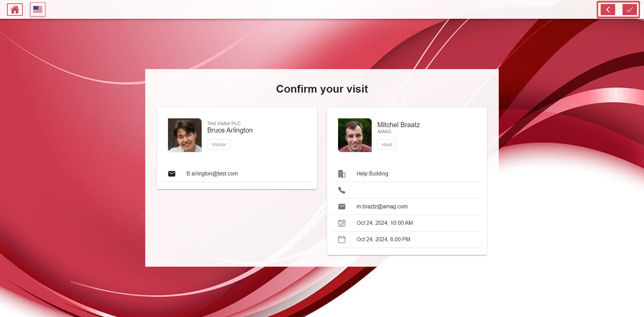
Task: Click the building icon beside Help Building
Action: [x=342, y=174]
